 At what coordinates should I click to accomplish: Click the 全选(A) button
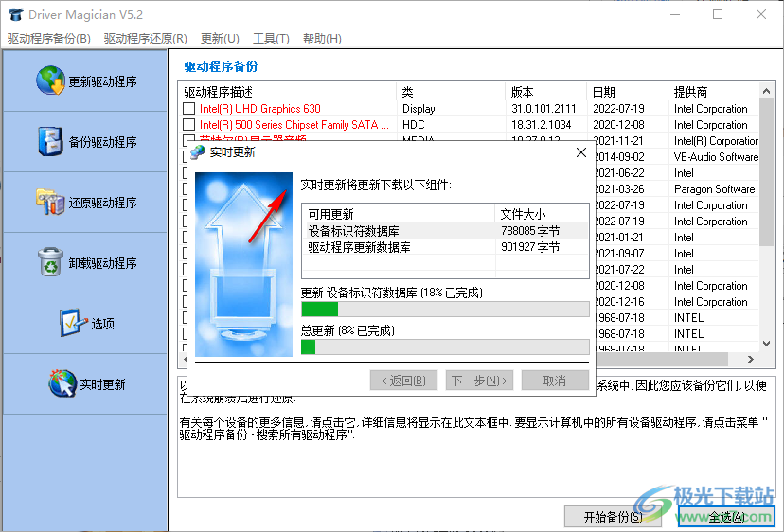727,517
